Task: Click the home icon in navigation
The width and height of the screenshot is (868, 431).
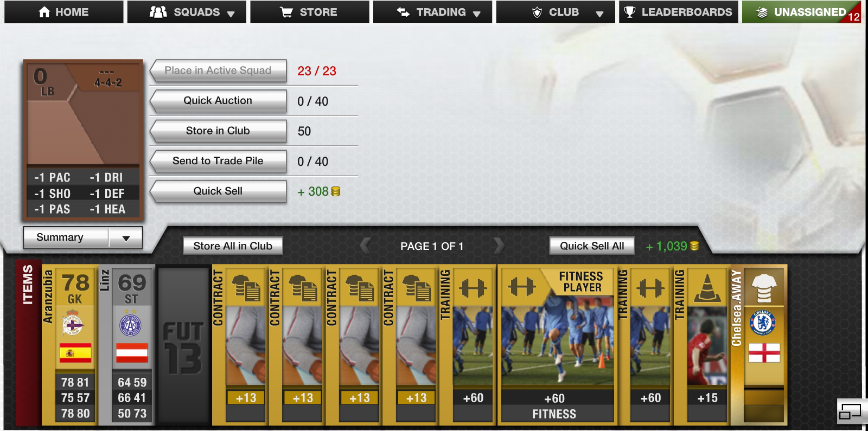Action: tap(44, 12)
